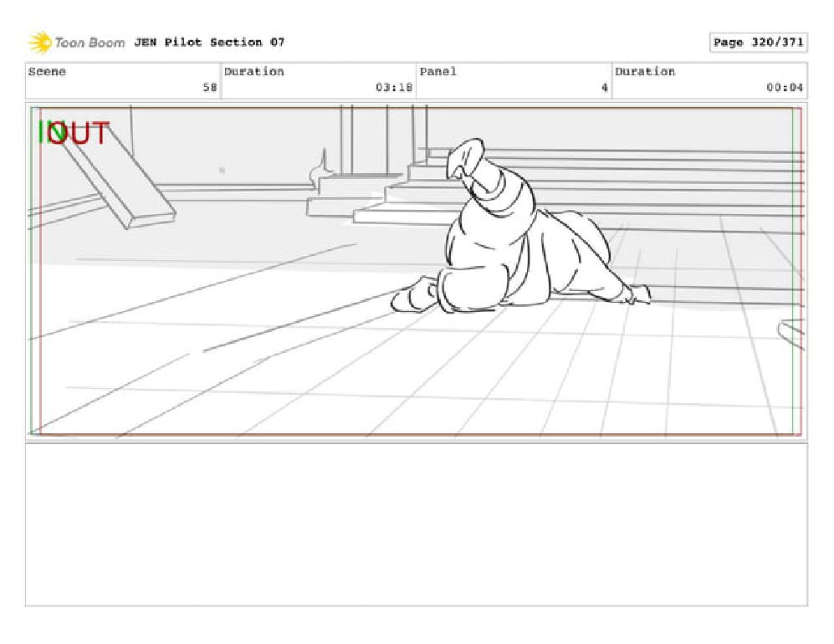This screenshot has width=834, height=644.
Task: Click the 'Scene' header label
Action: click(x=47, y=71)
